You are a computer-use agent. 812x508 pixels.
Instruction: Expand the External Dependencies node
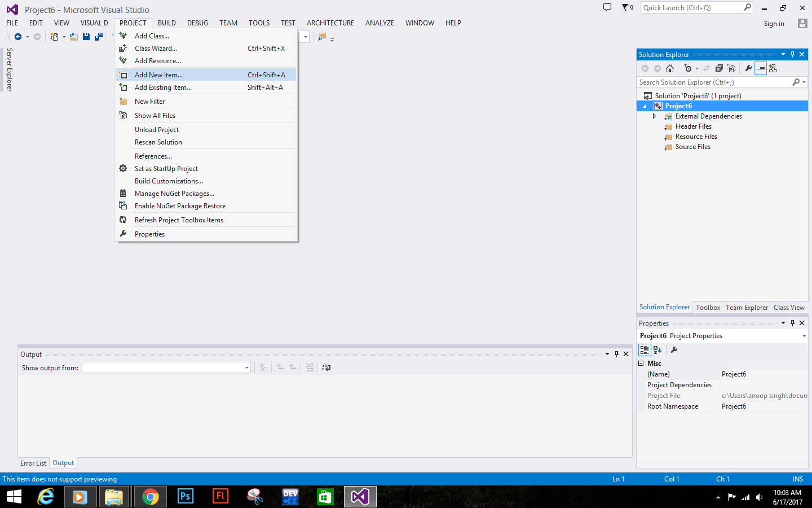(655, 116)
